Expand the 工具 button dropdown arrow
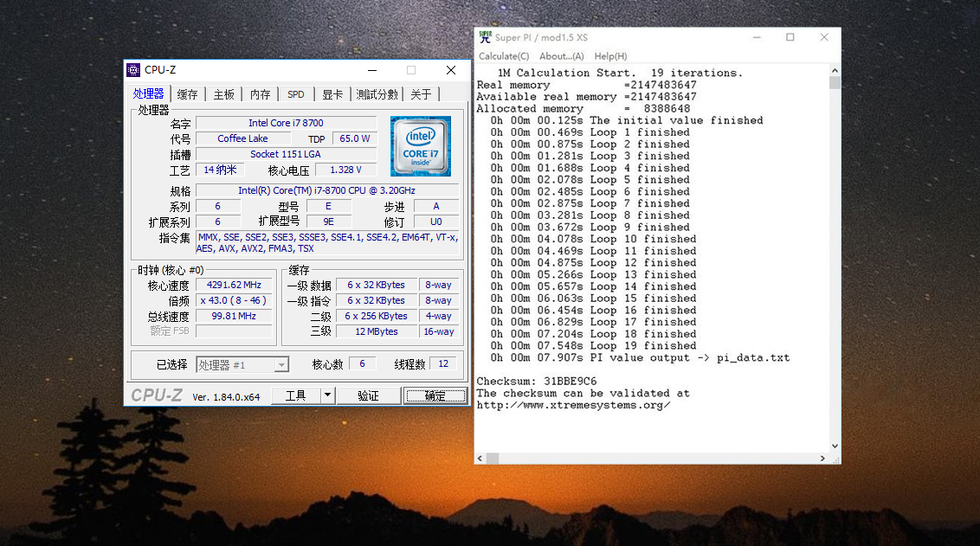Screen dimensions: 980x546 tap(327, 395)
